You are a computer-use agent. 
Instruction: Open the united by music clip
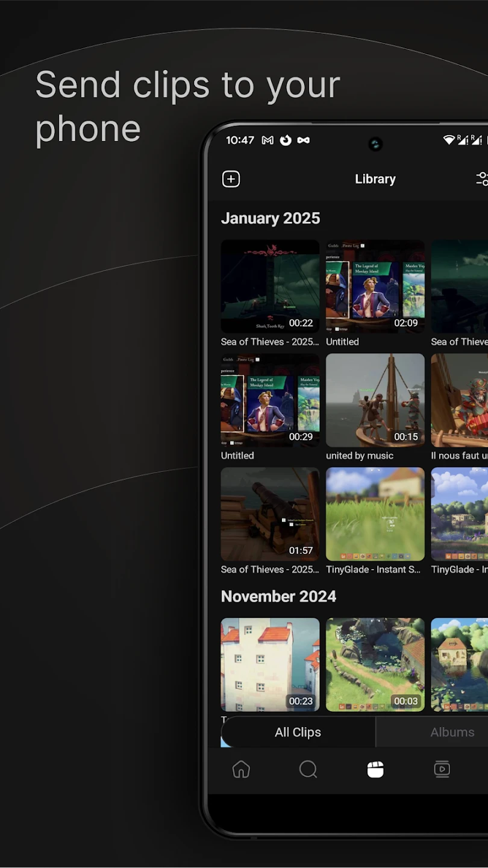[375, 400]
